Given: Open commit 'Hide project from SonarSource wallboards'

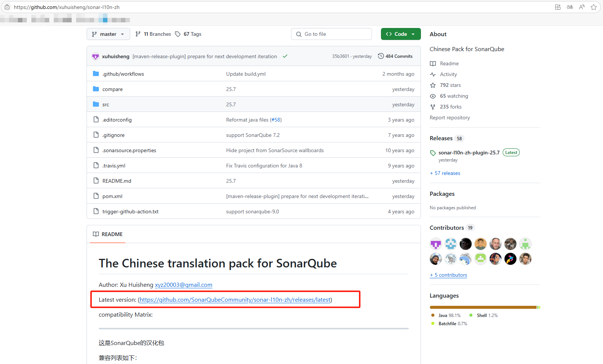Looking at the screenshot, I should point(275,150).
